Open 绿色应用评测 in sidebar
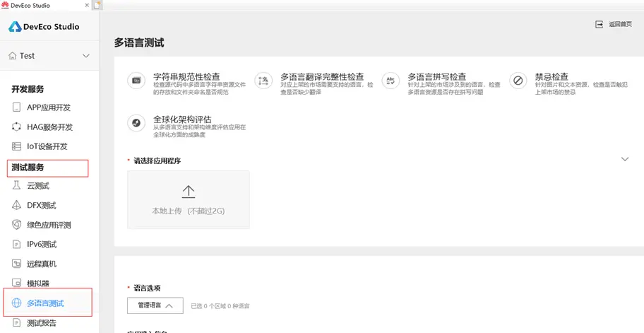This screenshot has width=644, height=333. coord(49,225)
